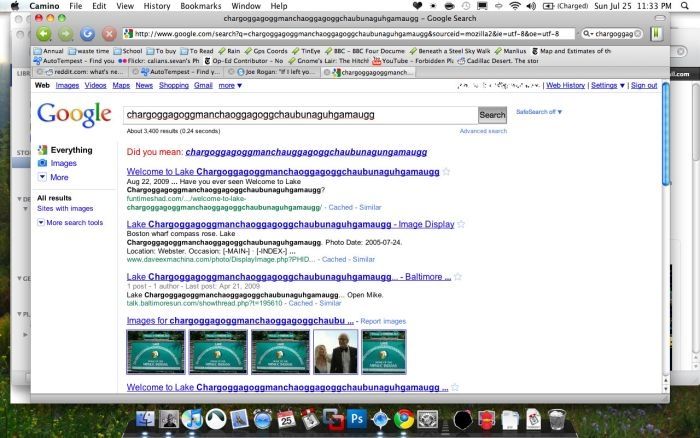The height and width of the screenshot is (438, 700).
Task: Open the SafeSearch off dropdown
Action: (539, 113)
